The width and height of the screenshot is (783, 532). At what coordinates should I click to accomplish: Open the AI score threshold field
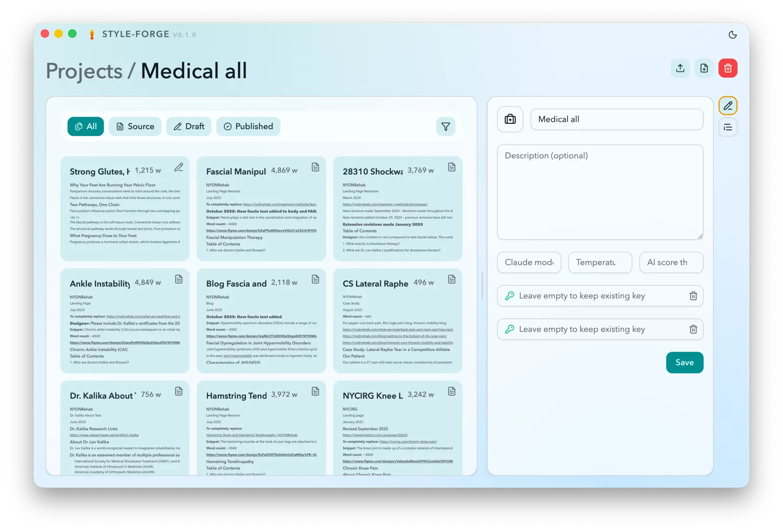671,263
